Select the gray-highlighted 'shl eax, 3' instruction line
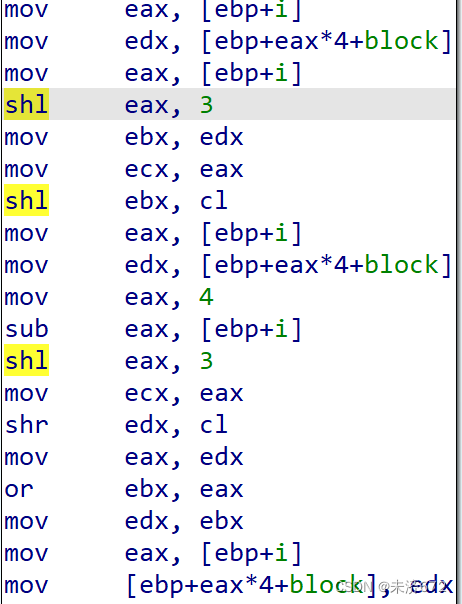This screenshot has width=462, height=604. [229, 104]
